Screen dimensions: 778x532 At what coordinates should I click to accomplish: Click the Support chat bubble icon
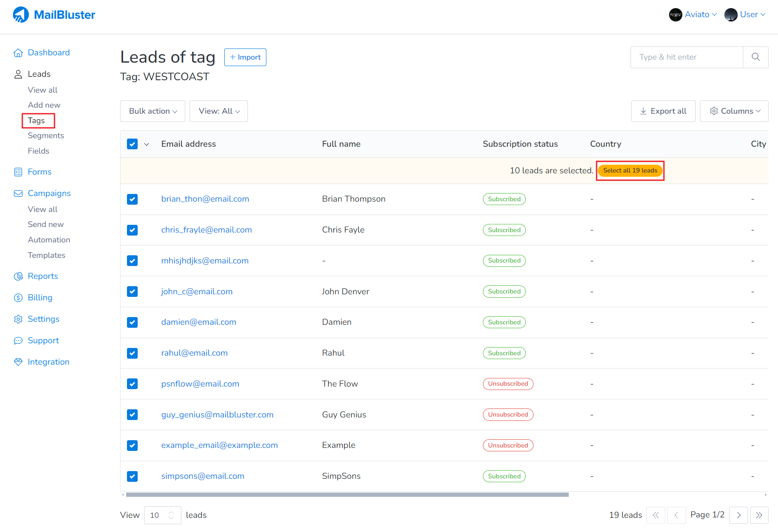click(x=18, y=341)
